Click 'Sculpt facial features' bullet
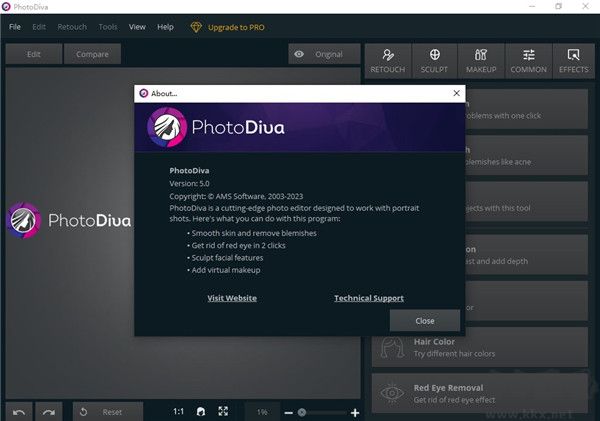The width and height of the screenshot is (600, 421). click(x=225, y=258)
